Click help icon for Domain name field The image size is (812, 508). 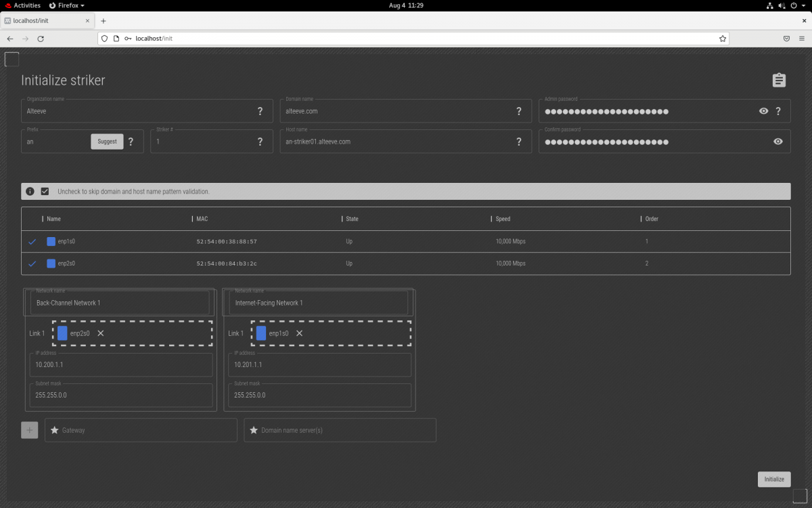(519, 111)
